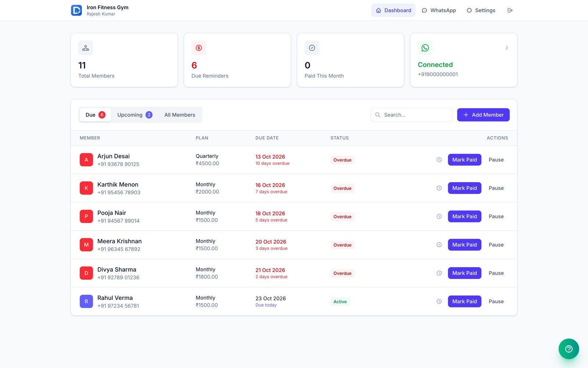Click the logout icon in header
Screen dimensions: 588x368
coord(510,10)
